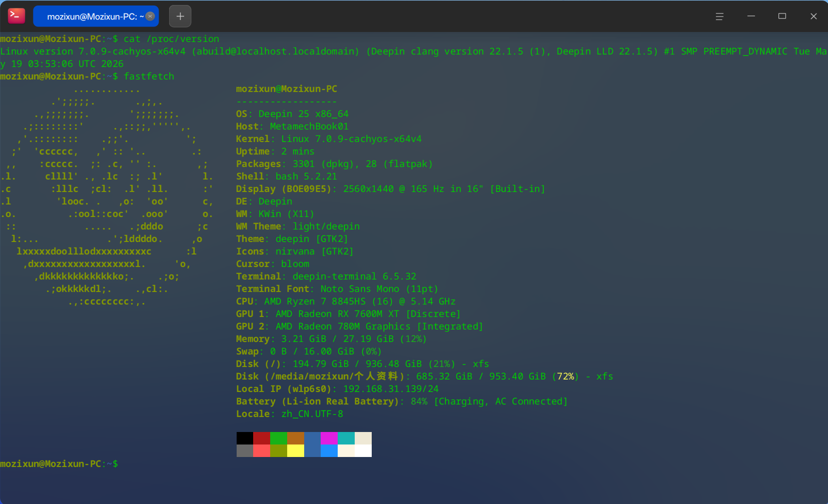Screen dimensions: 828x504
Task: Open the terminal hamburger main menu
Action: pos(719,16)
